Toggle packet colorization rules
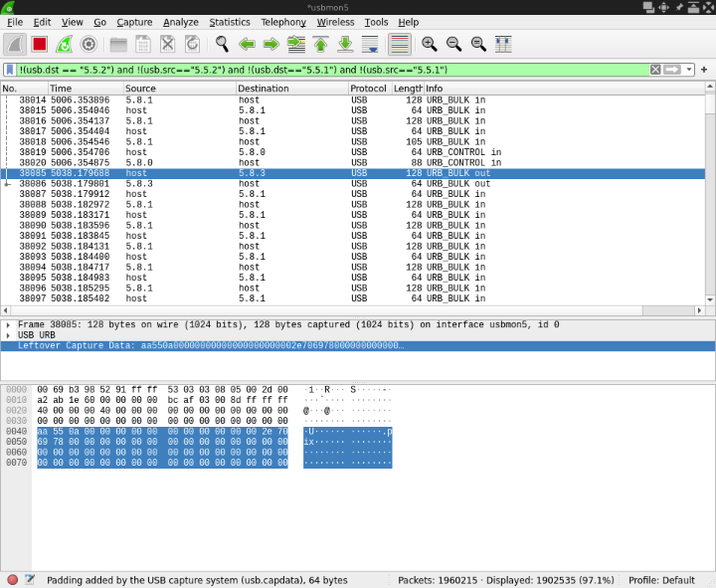This screenshot has width=716, height=588. pyautogui.click(x=400, y=45)
